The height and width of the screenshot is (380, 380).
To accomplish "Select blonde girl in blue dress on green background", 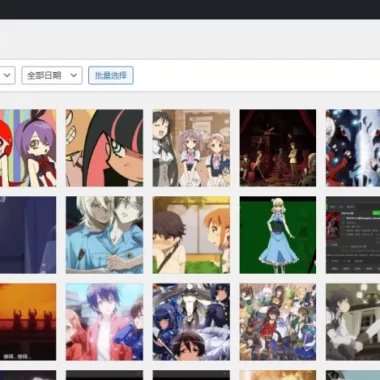I will (278, 235).
